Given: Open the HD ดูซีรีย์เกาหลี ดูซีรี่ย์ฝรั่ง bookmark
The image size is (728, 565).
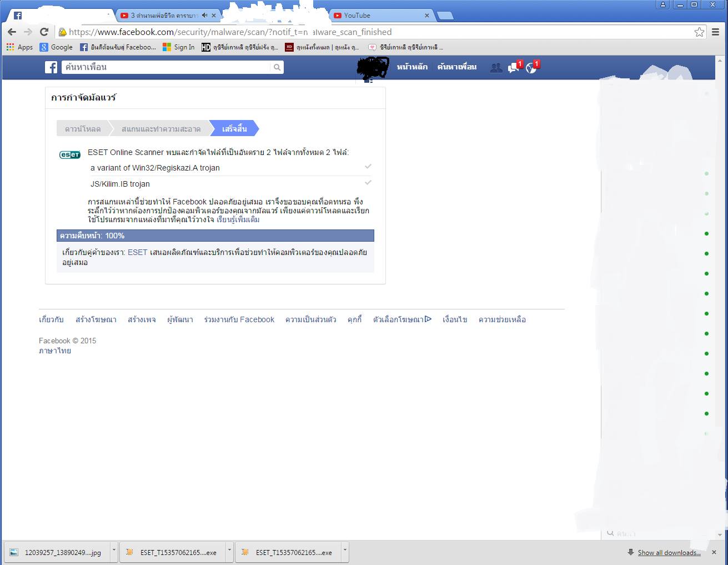Looking at the screenshot, I should (240, 47).
